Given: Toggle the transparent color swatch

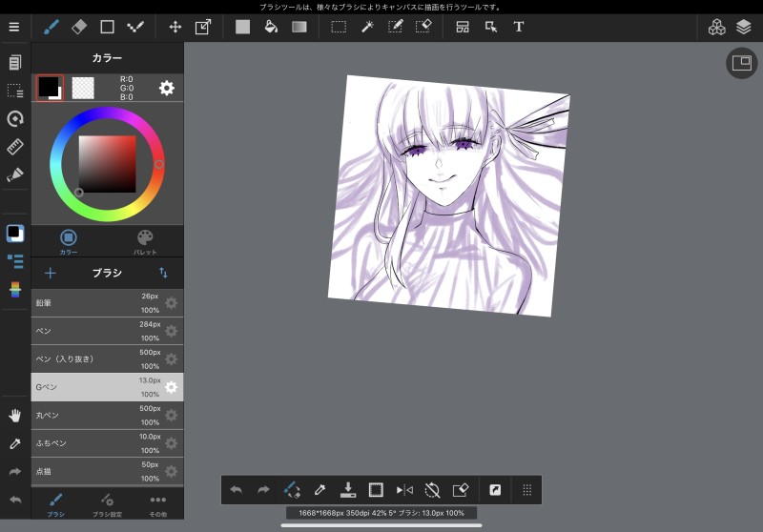Looking at the screenshot, I should coord(83,88).
